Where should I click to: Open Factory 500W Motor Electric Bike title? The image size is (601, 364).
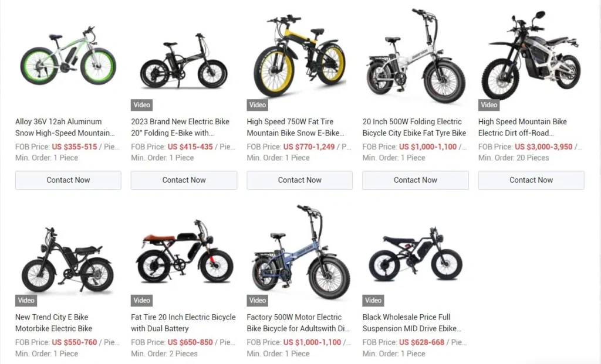click(298, 323)
